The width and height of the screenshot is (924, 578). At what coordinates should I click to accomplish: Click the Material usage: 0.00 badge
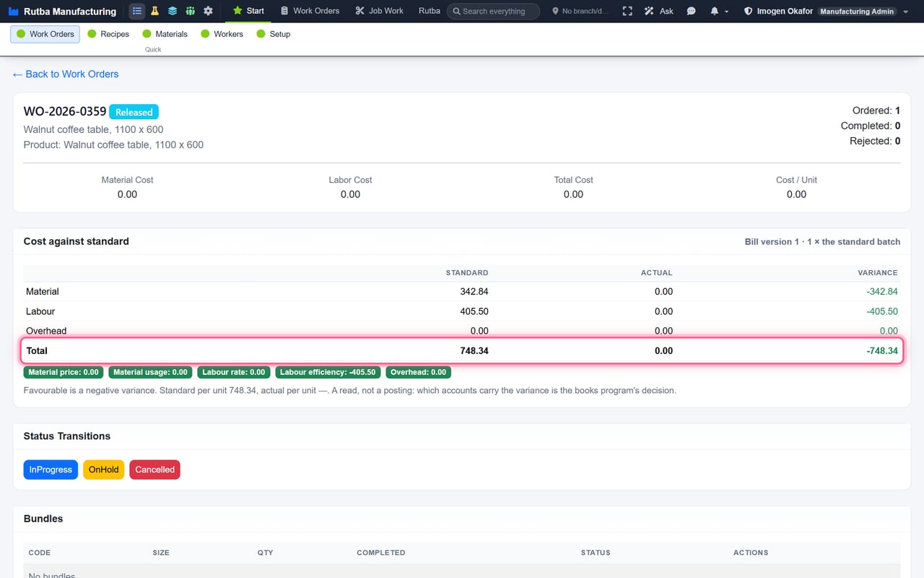tap(150, 372)
